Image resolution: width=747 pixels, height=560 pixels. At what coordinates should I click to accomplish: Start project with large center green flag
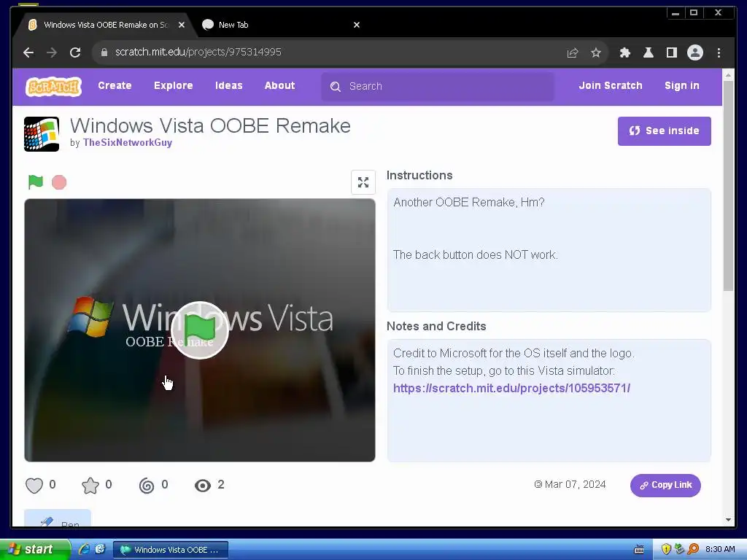coord(200,330)
